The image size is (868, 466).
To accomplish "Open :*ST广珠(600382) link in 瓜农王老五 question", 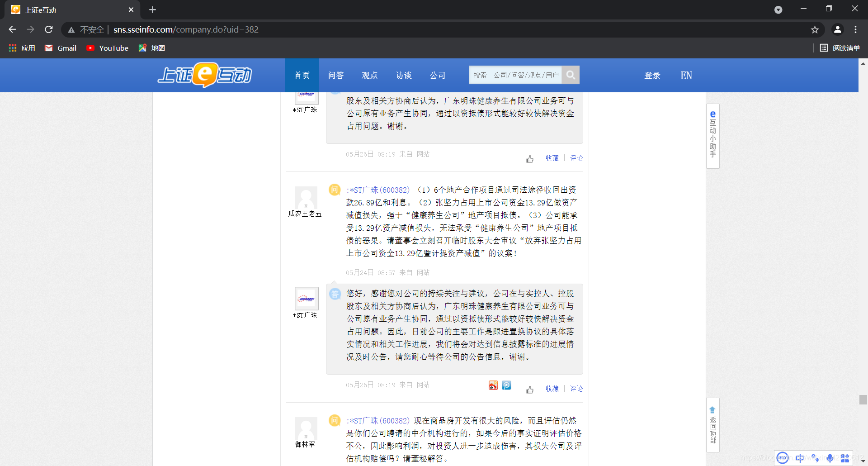I will pyautogui.click(x=378, y=190).
